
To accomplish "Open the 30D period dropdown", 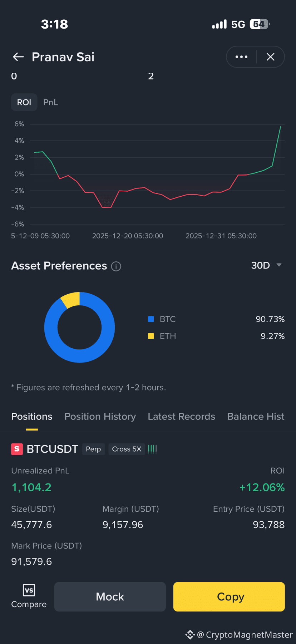I will (266, 265).
